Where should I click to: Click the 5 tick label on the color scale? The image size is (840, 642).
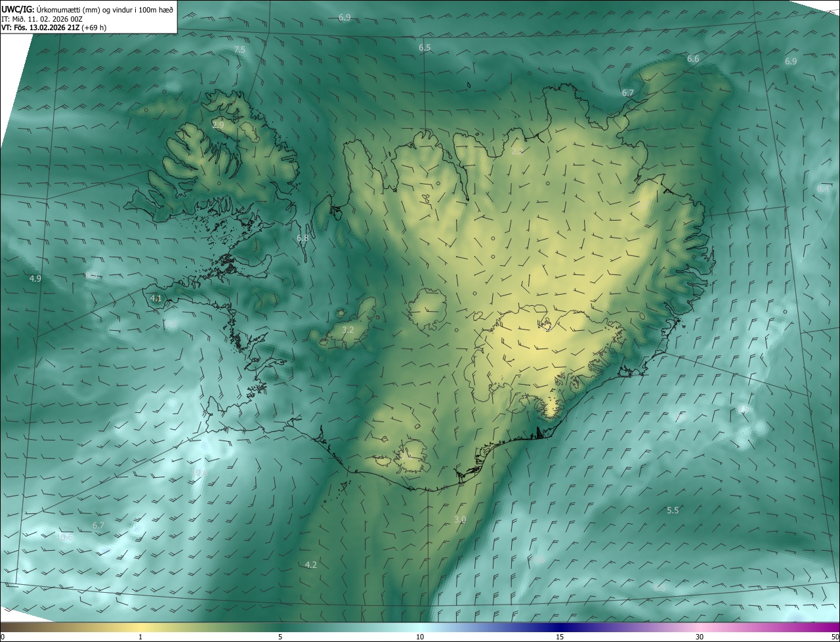[280, 637]
